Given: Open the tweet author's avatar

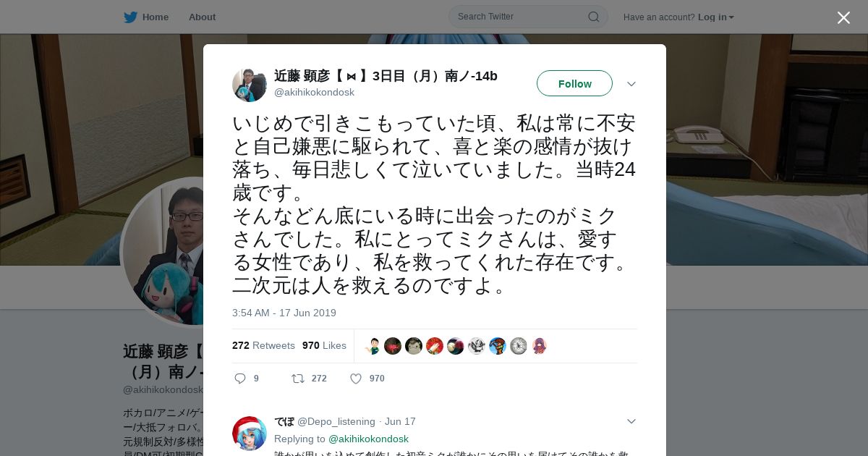Looking at the screenshot, I should pos(250,85).
